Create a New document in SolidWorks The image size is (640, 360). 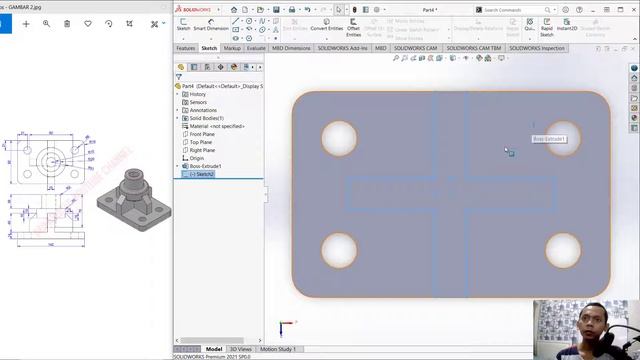point(245,9)
